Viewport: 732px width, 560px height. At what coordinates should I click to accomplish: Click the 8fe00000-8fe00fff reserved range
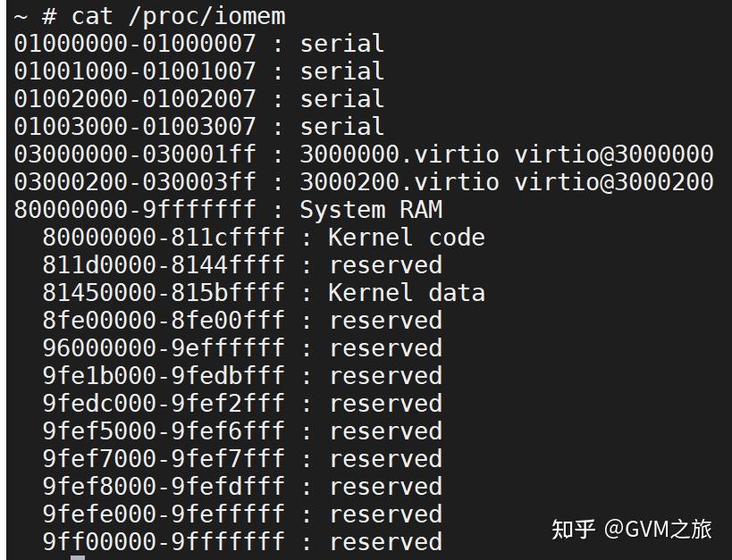163,321
